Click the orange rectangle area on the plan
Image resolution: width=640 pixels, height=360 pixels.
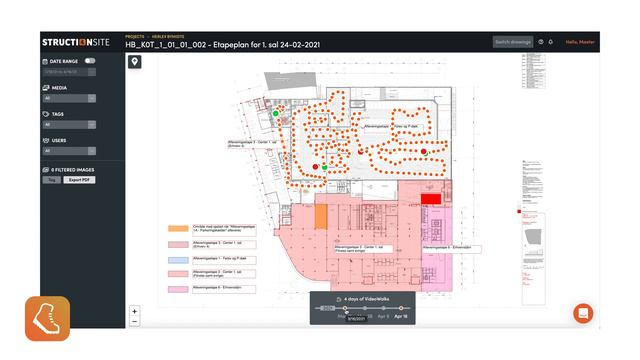coord(321,217)
